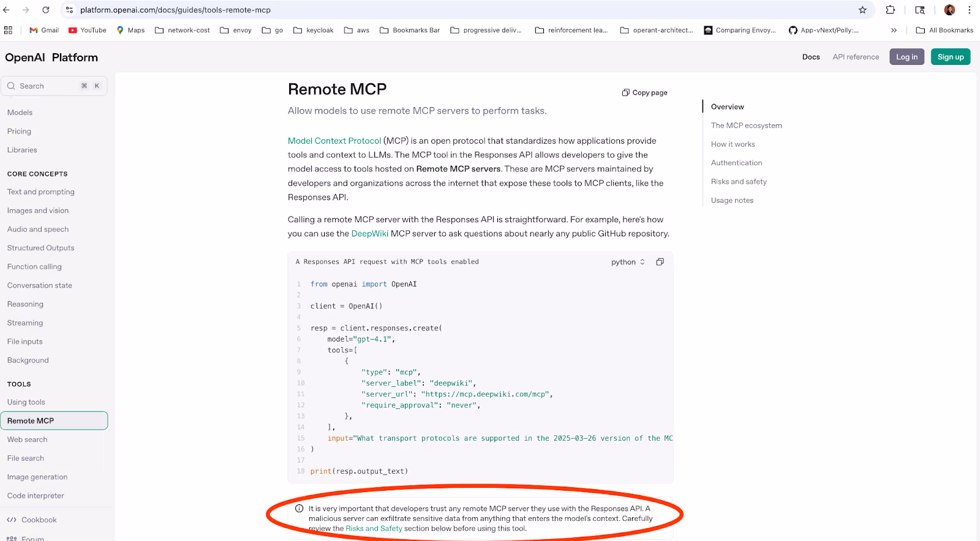Viewport: 980px width, 541px height.
Task: Click the Sign up button
Action: click(951, 57)
